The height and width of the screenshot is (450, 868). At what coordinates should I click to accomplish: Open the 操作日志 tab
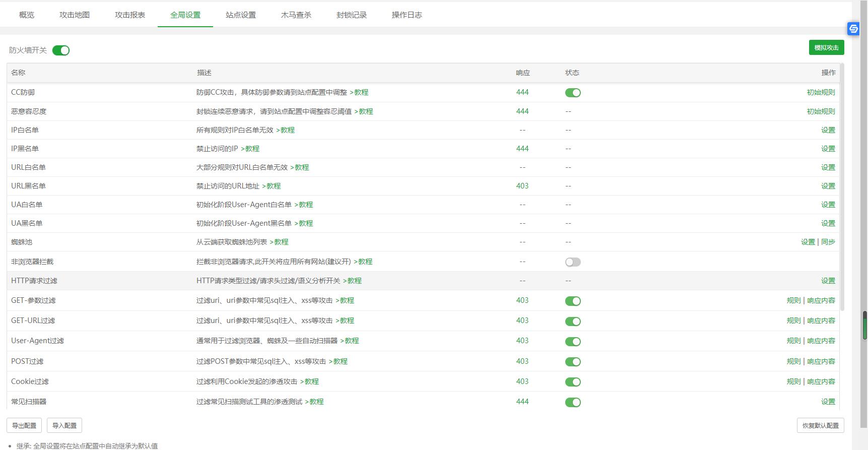point(407,15)
